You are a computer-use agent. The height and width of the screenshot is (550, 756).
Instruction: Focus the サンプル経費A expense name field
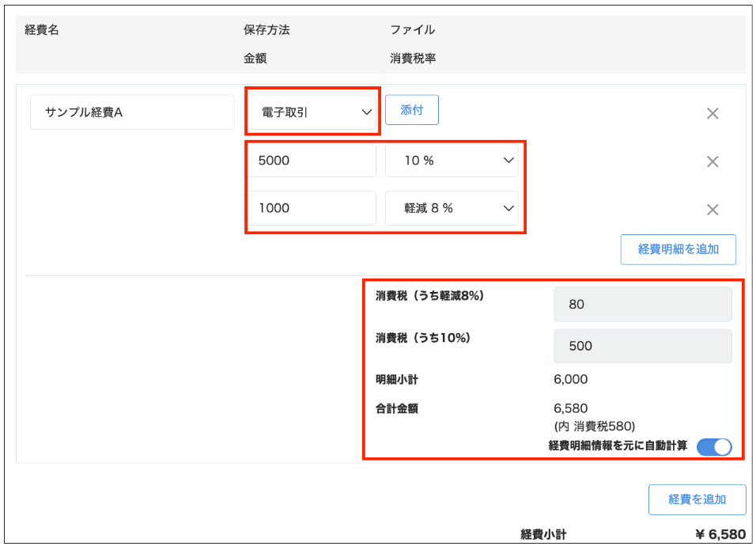[x=132, y=112]
